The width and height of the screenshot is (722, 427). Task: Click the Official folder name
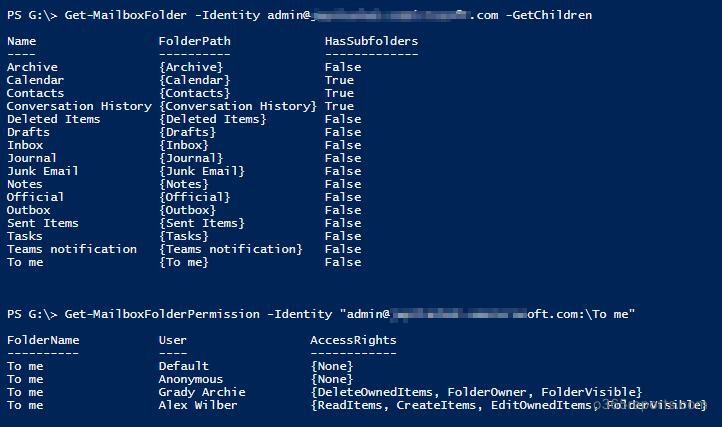35,197
